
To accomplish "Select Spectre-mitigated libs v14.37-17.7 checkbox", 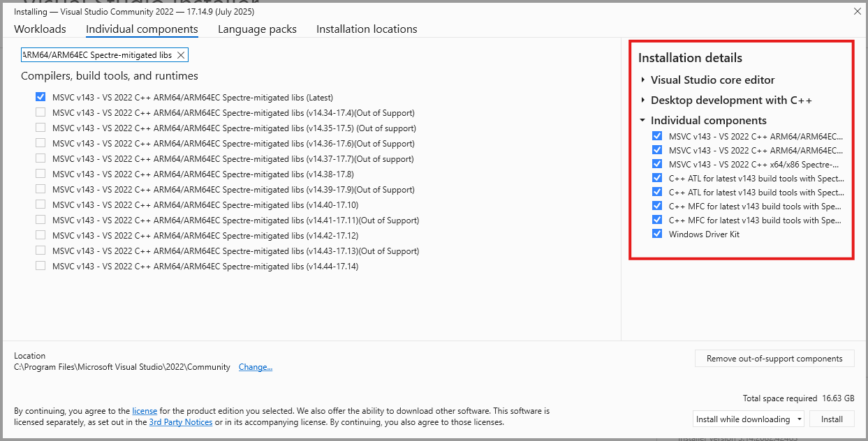I will pos(41,159).
